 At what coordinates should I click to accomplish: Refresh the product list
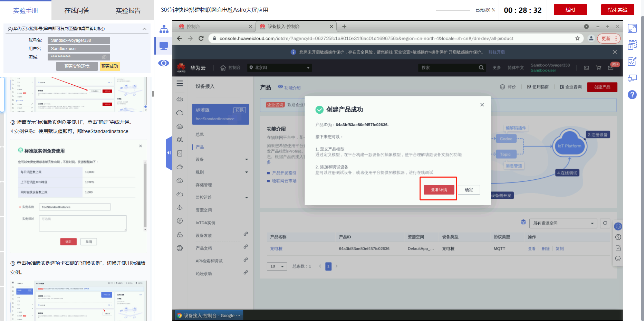[x=605, y=223]
